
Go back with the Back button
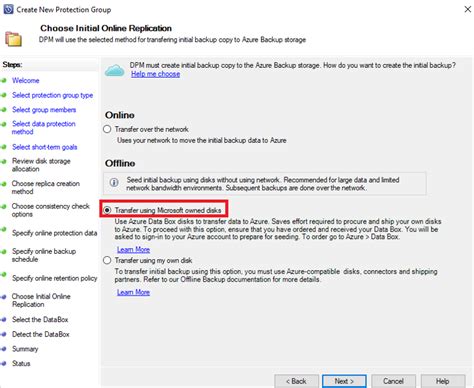(x=296, y=381)
